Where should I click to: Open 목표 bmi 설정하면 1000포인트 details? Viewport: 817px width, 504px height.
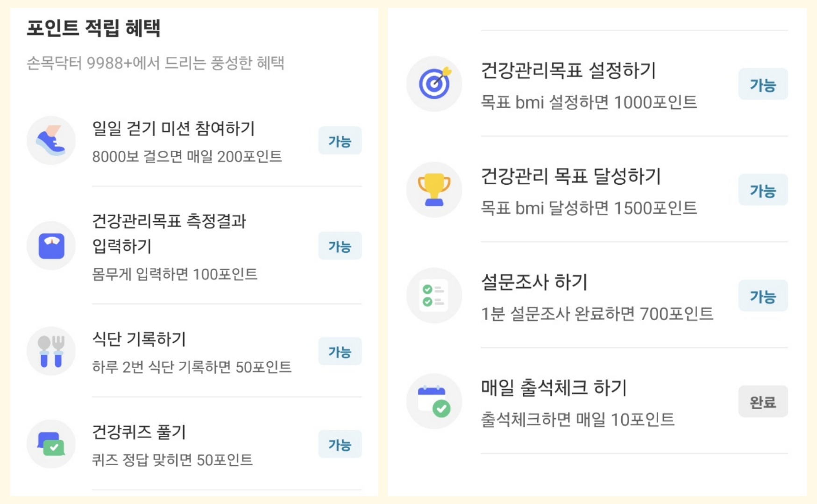589,102
